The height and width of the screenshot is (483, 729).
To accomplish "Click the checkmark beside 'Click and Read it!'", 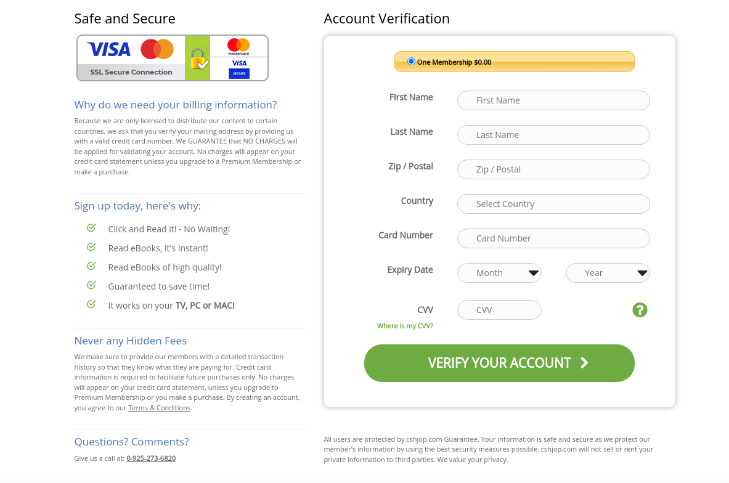I will (91, 228).
